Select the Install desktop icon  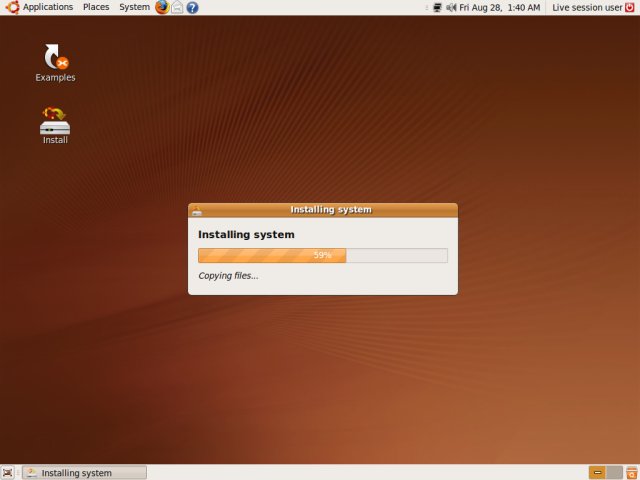pos(55,126)
